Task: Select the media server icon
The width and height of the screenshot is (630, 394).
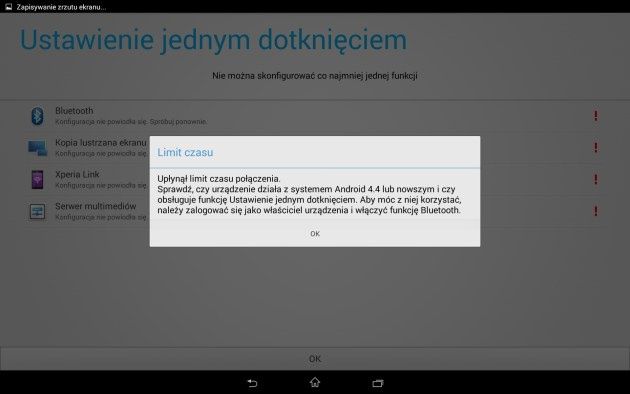Action: (x=37, y=211)
